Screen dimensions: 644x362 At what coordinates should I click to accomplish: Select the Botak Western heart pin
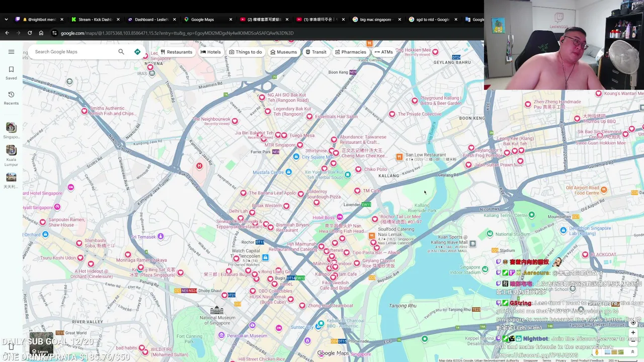click(x=286, y=206)
